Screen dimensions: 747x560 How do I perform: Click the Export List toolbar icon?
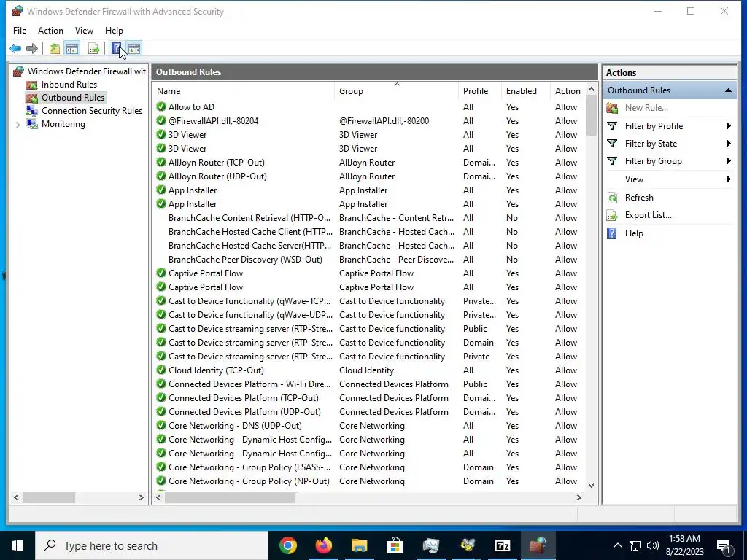[x=94, y=49]
